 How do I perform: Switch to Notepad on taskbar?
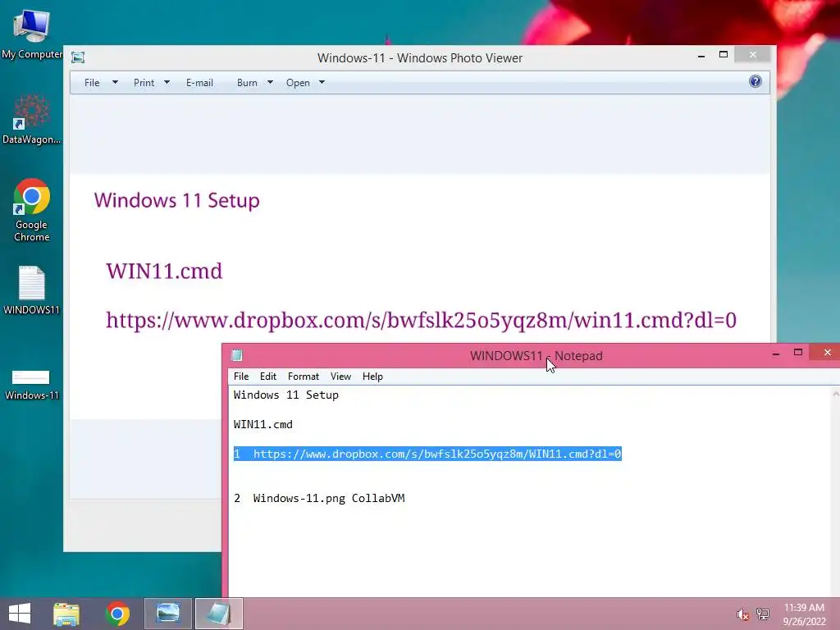[218, 614]
